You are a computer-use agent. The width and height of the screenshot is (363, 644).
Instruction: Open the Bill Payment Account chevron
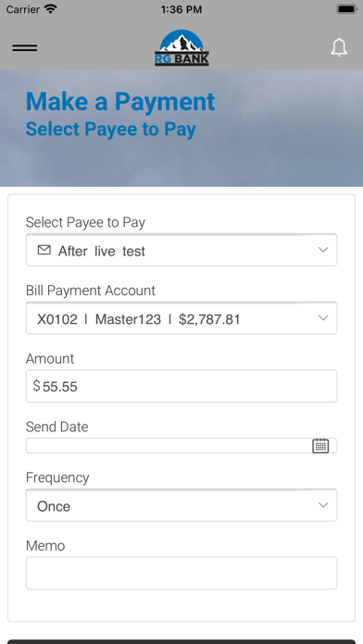(323, 318)
